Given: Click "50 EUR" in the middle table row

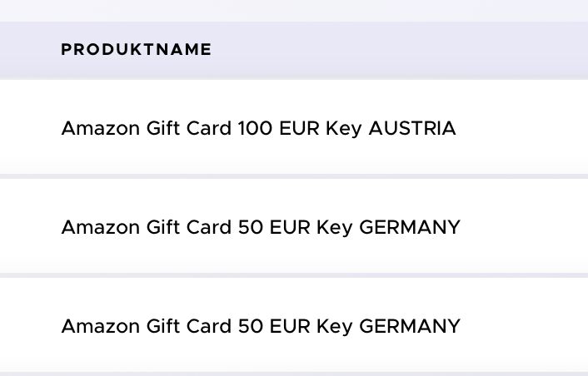Looking at the screenshot, I should [274, 227].
